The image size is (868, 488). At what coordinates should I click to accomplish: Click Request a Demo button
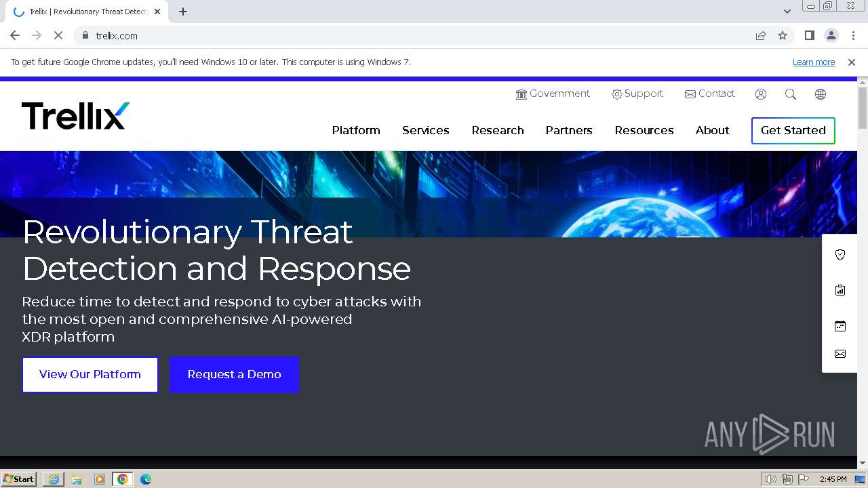pyautogui.click(x=234, y=375)
